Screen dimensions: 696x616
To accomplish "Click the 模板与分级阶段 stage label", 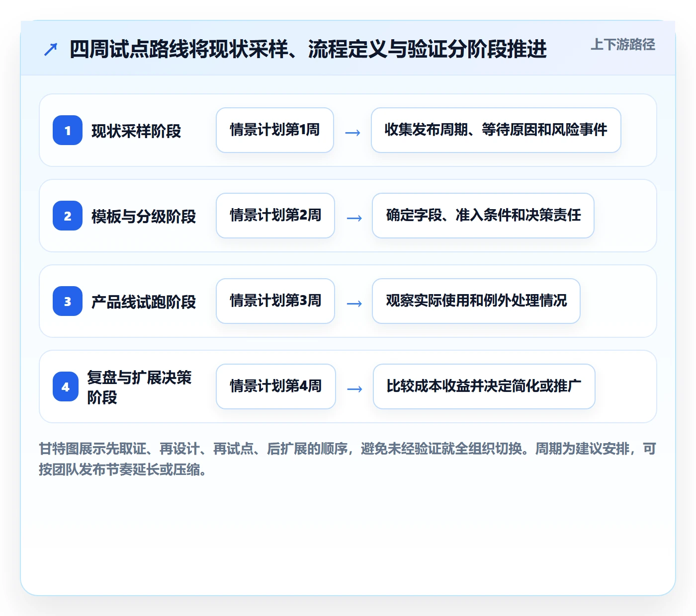I will pyautogui.click(x=144, y=217).
